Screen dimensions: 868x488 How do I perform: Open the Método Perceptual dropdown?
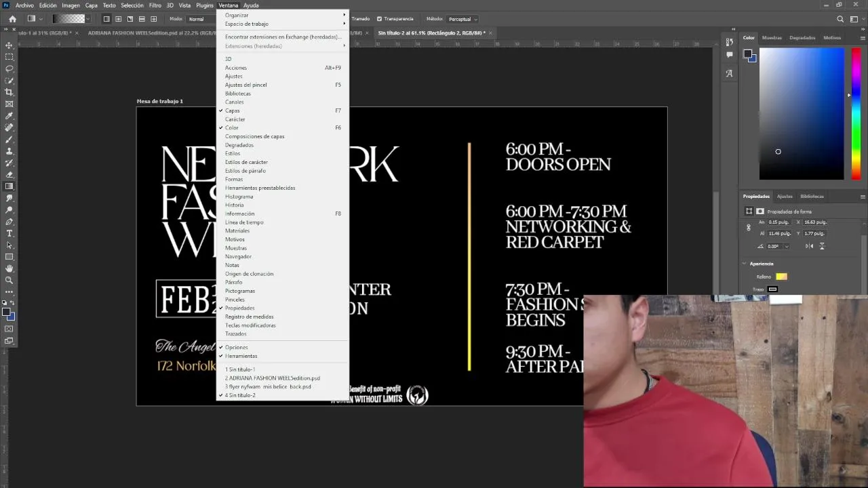tap(462, 19)
